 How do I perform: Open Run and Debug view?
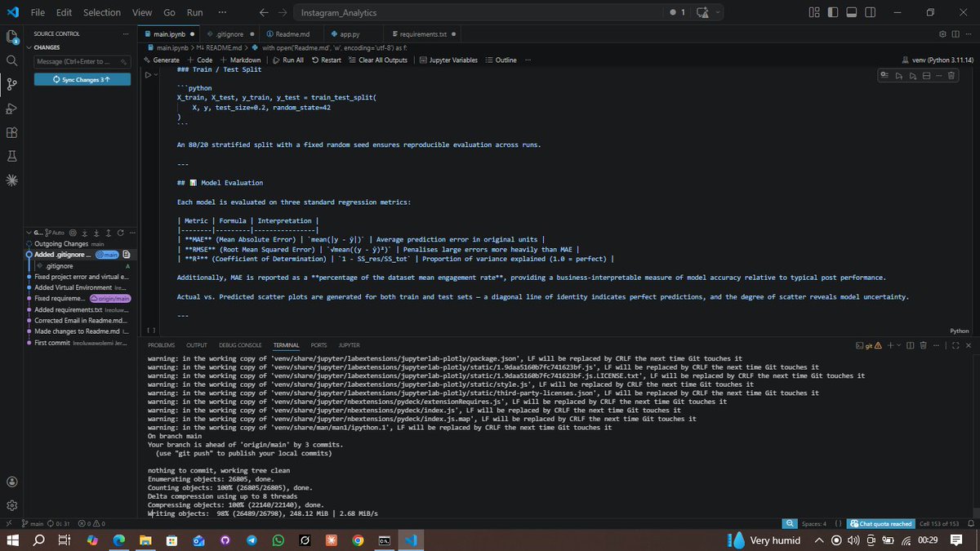(x=12, y=109)
